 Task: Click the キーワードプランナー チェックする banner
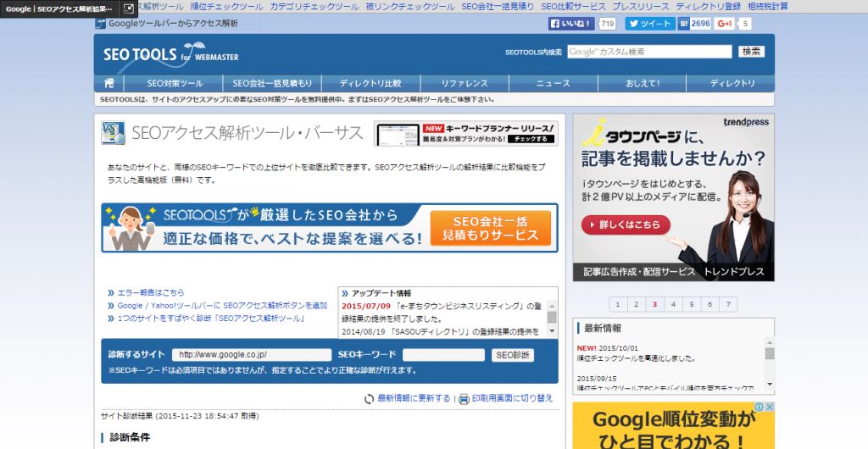tap(466, 133)
